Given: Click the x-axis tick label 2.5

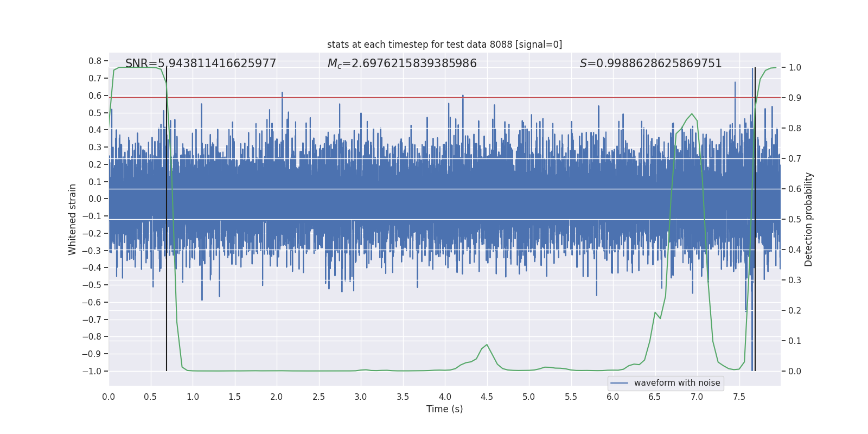Looking at the screenshot, I should click(318, 397).
